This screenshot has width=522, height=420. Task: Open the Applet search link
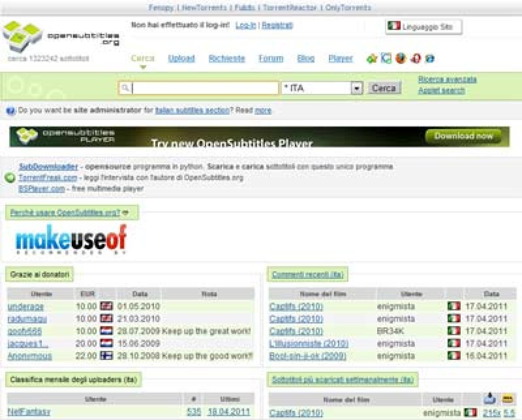[441, 90]
